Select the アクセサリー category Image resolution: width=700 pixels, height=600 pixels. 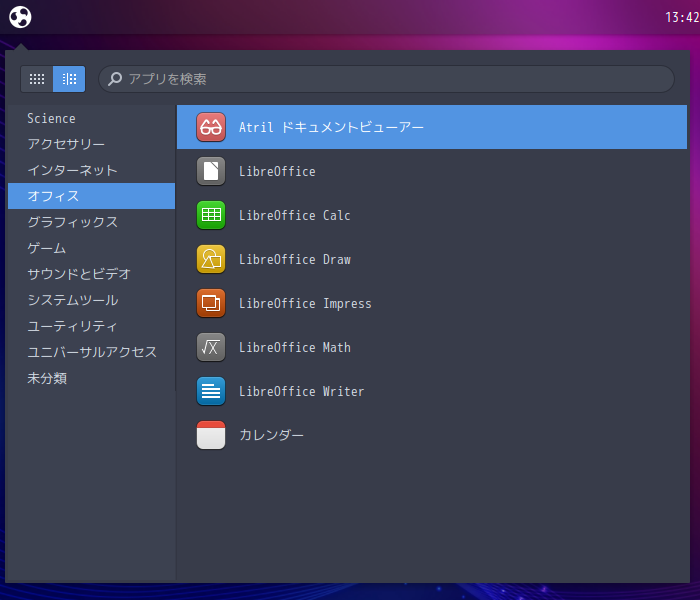tap(92, 144)
